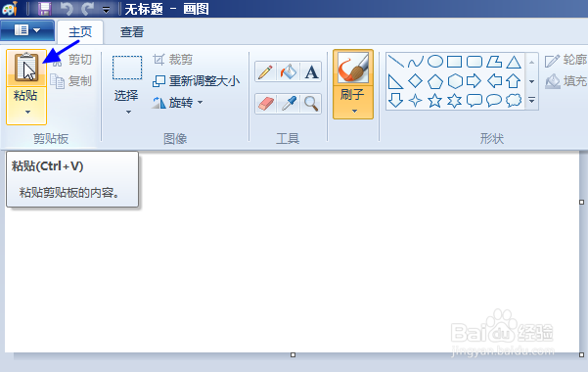Click canvas bottom-right corner handle
Image resolution: width=588 pixels, height=372 pixels.
tap(581, 354)
